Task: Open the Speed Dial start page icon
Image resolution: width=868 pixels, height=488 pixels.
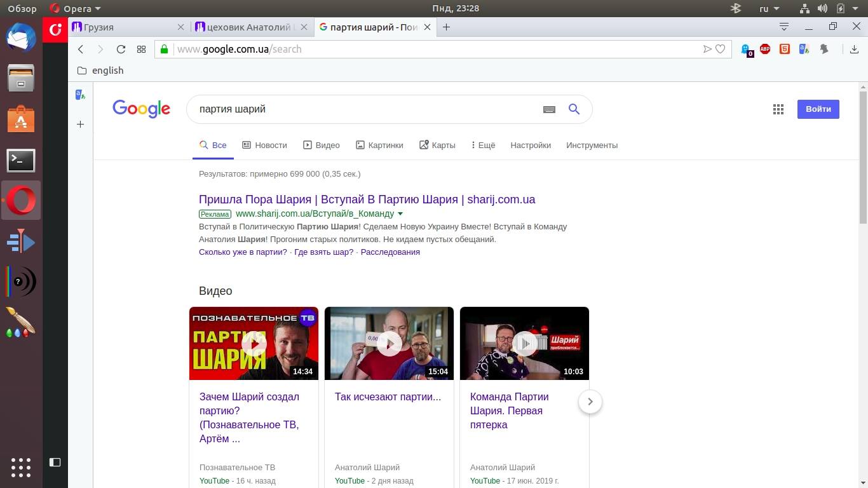Action: coord(141,49)
